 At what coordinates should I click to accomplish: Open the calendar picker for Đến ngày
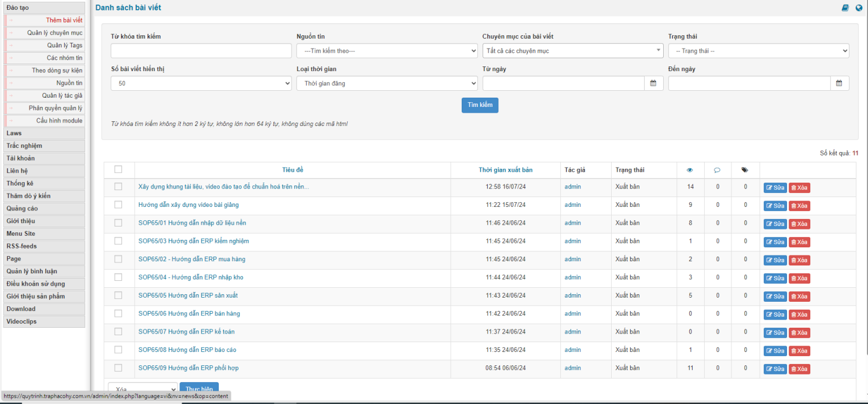point(839,83)
